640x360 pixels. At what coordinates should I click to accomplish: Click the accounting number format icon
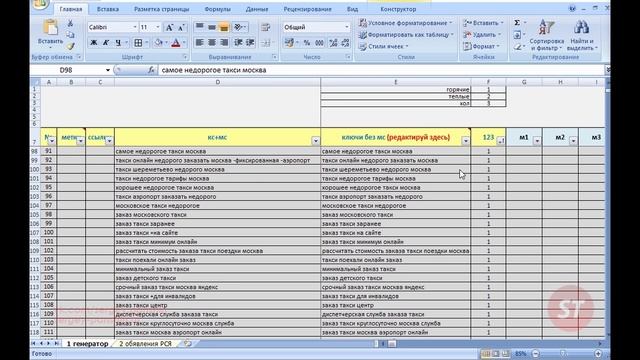(x=289, y=42)
